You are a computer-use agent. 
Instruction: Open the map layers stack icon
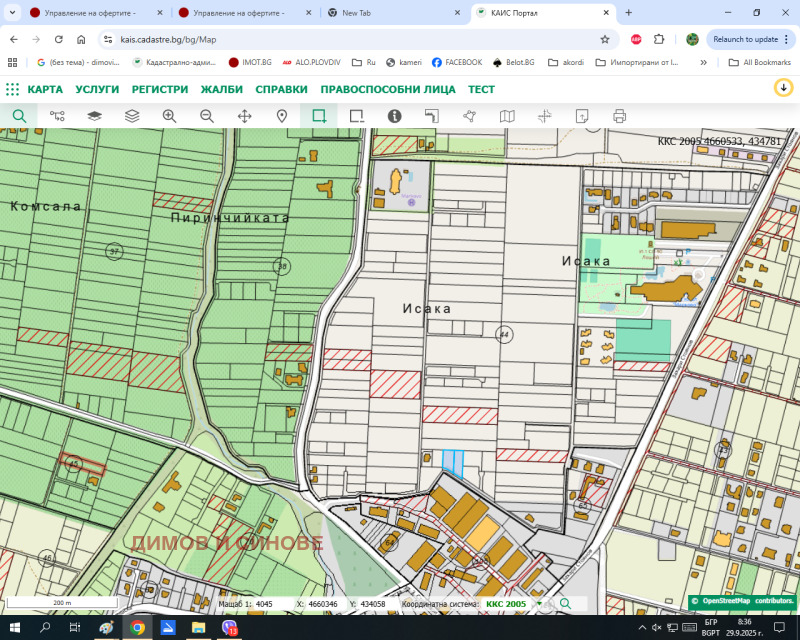coord(132,116)
